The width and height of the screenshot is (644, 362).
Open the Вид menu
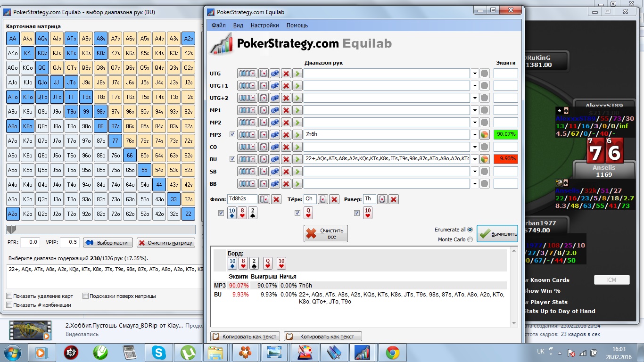(x=238, y=25)
